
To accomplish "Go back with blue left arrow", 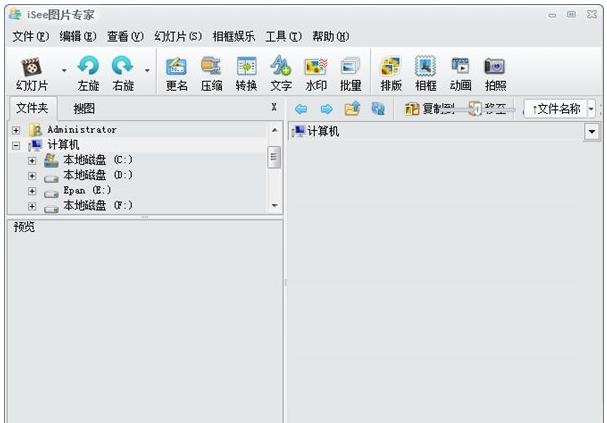I will pyautogui.click(x=301, y=109).
